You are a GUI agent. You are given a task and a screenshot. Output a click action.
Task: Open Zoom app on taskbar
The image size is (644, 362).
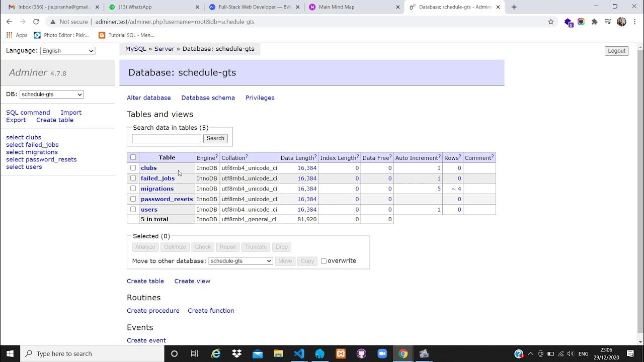[x=382, y=353]
